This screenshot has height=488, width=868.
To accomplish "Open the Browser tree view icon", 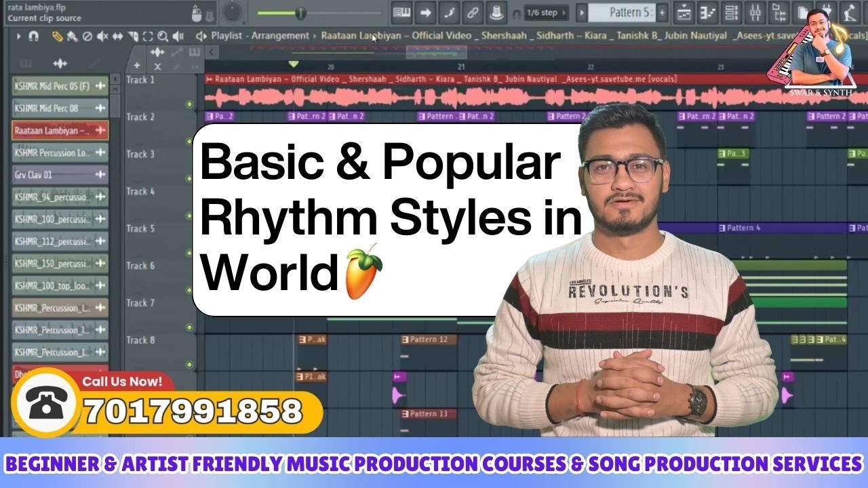I will [x=780, y=12].
